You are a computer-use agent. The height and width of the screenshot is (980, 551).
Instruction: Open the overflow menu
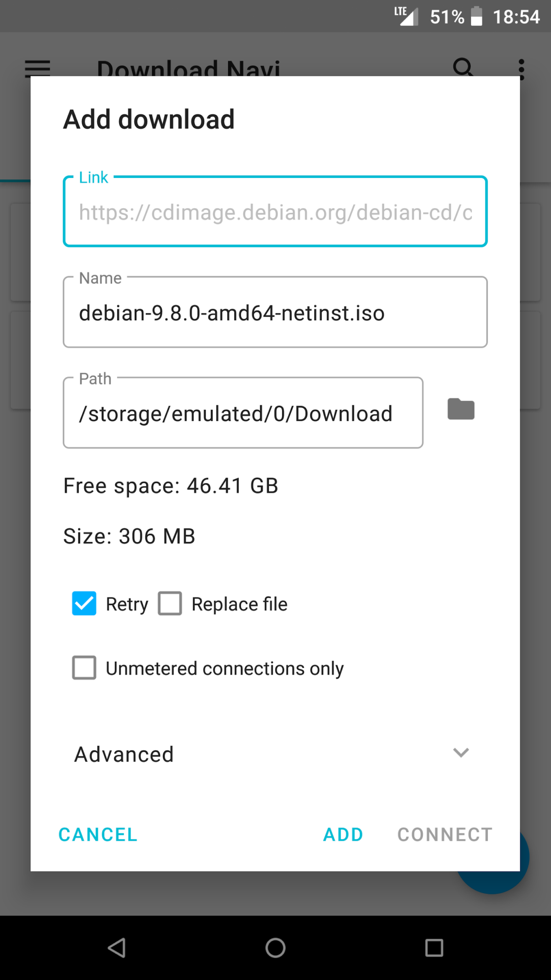522,68
